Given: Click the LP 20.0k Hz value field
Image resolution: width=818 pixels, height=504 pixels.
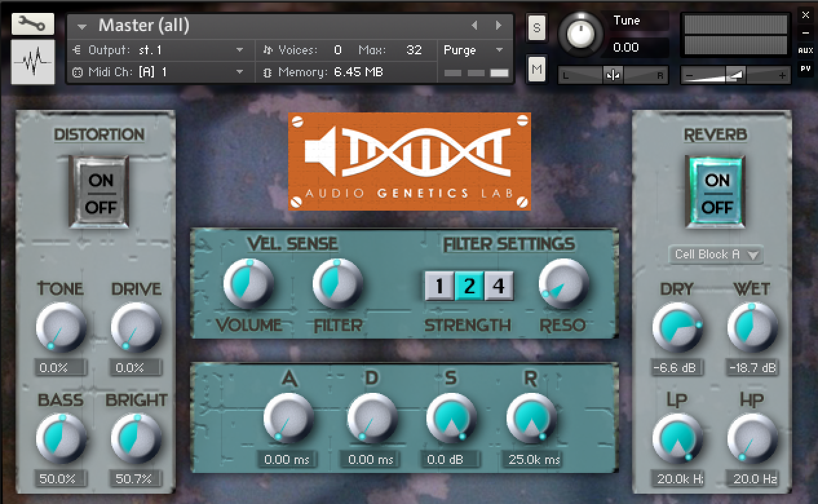Looking at the screenshot, I should pos(677,479).
